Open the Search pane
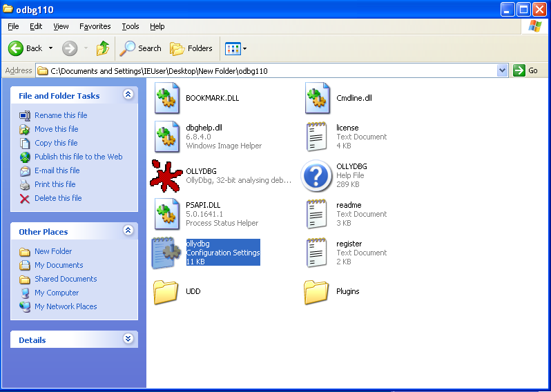Image resolution: width=551 pixels, height=392 pixels. point(140,48)
